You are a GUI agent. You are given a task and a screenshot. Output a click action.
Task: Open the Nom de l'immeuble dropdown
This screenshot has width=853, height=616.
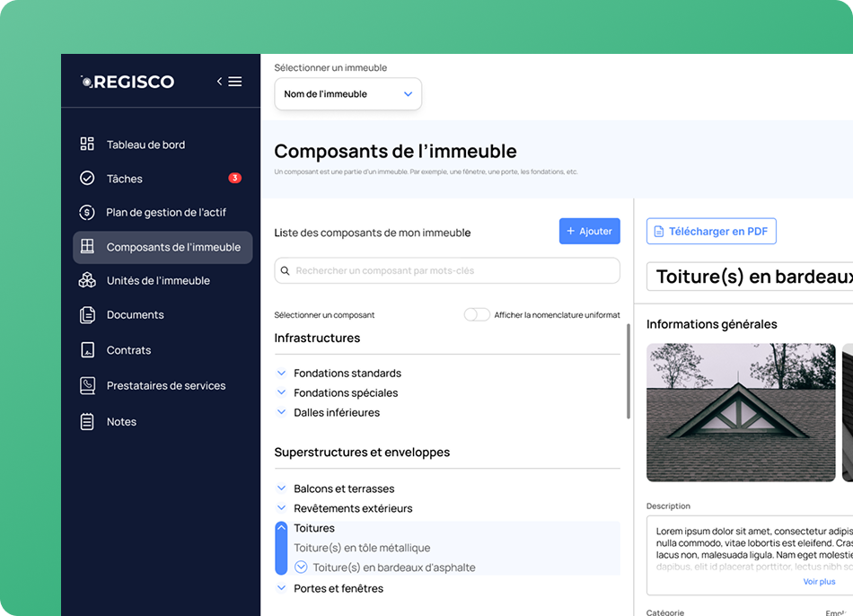[347, 94]
